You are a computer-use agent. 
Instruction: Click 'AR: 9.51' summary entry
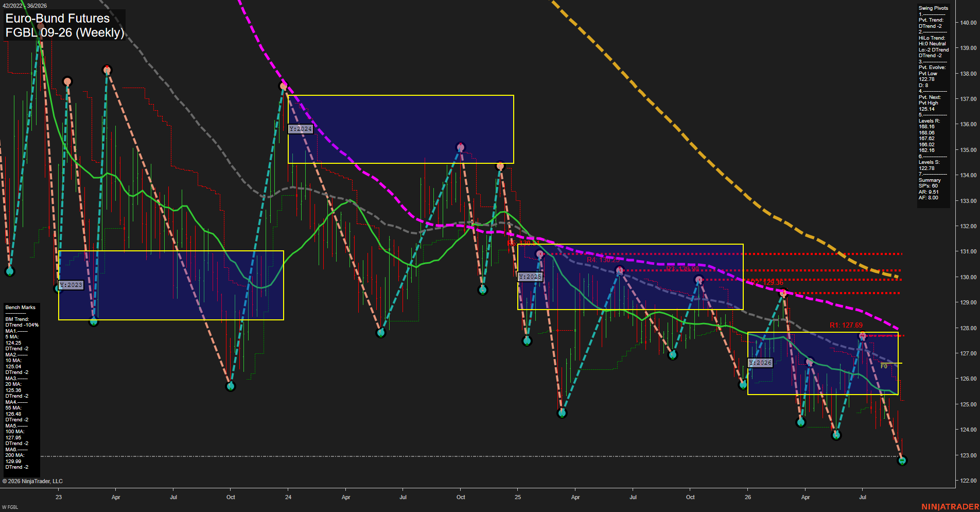coord(929,192)
